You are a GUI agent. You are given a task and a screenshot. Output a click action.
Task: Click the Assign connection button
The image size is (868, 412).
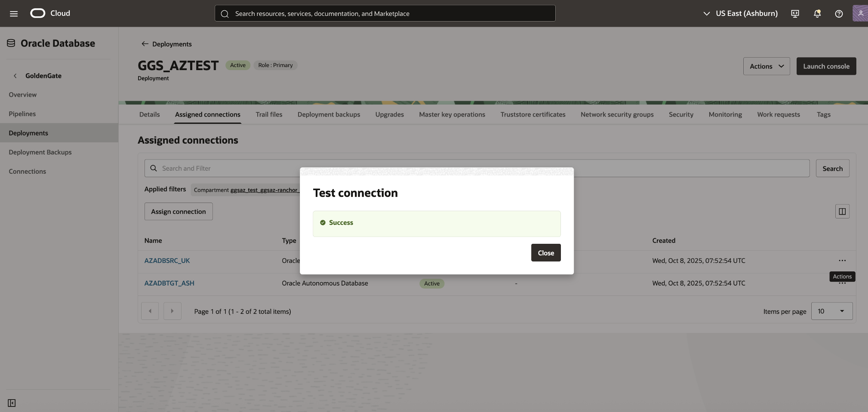179,212
